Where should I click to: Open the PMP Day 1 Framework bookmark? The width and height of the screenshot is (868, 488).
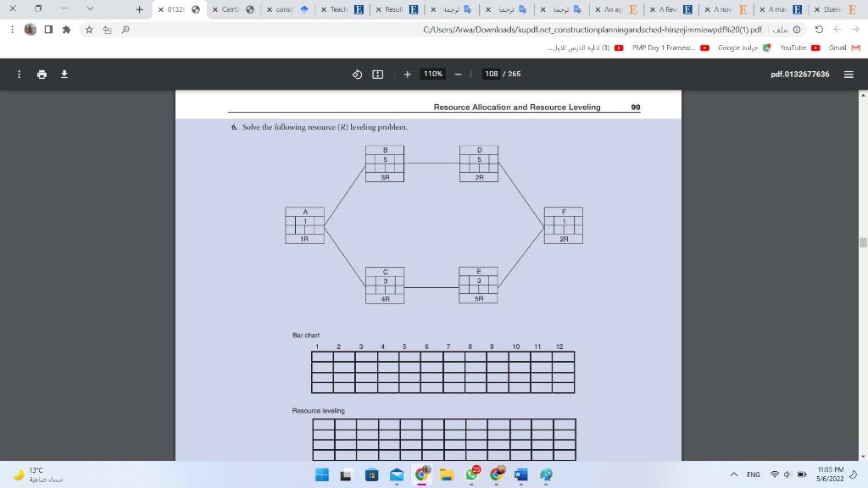tap(670, 47)
